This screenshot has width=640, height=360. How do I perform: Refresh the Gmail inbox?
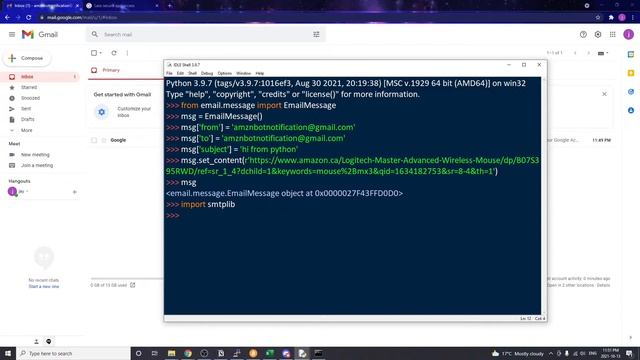tap(114, 53)
